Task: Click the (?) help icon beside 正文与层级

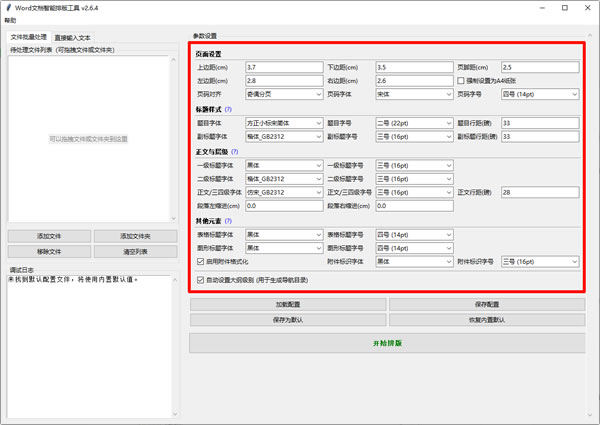Action: 235,151
